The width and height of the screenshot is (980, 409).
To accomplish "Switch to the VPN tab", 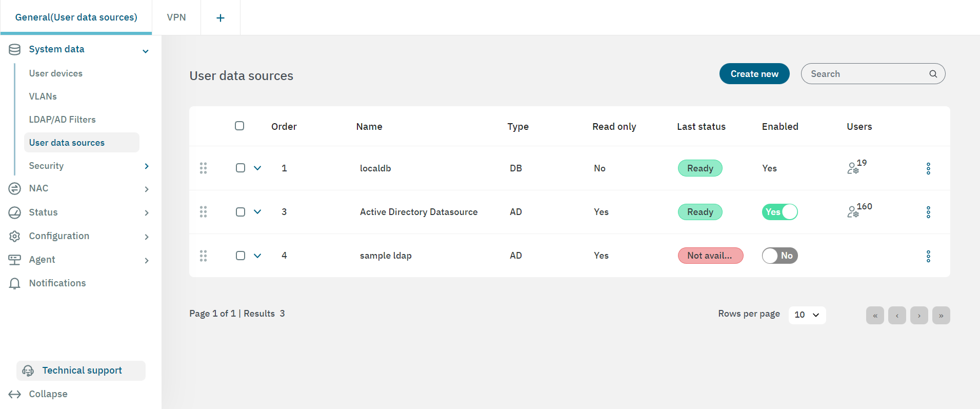I will point(176,17).
